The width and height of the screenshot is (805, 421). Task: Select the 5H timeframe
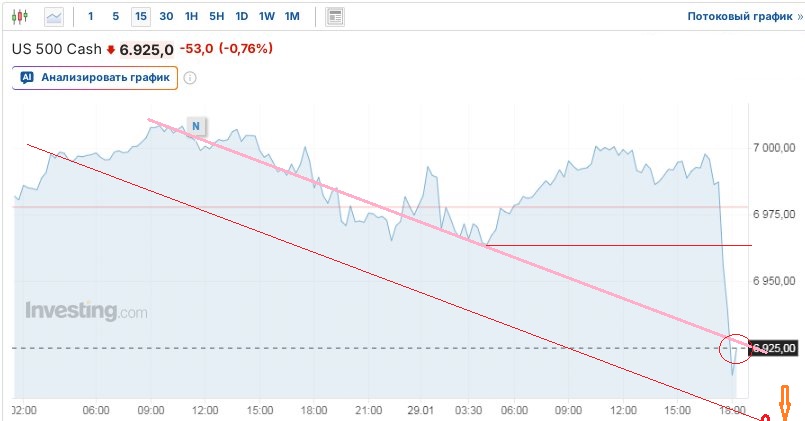[x=216, y=17]
